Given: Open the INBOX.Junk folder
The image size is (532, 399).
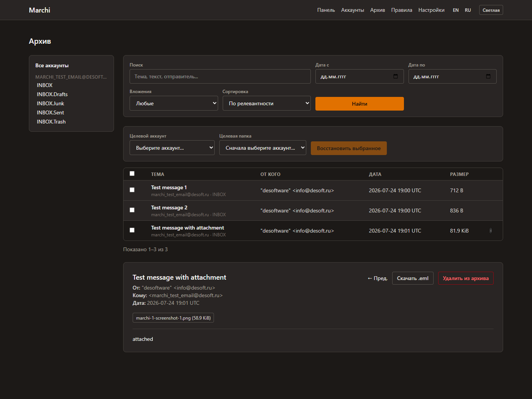Looking at the screenshot, I should click(x=51, y=103).
